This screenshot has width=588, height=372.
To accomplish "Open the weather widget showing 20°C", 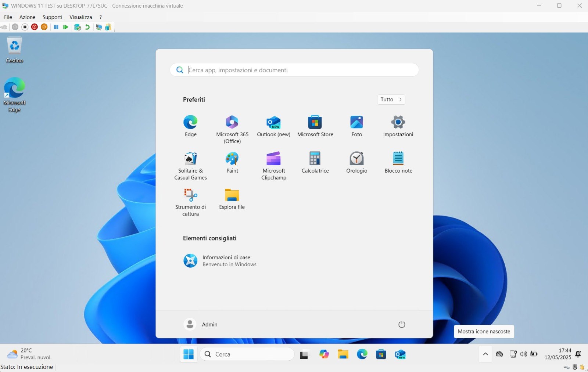I will [x=29, y=354].
